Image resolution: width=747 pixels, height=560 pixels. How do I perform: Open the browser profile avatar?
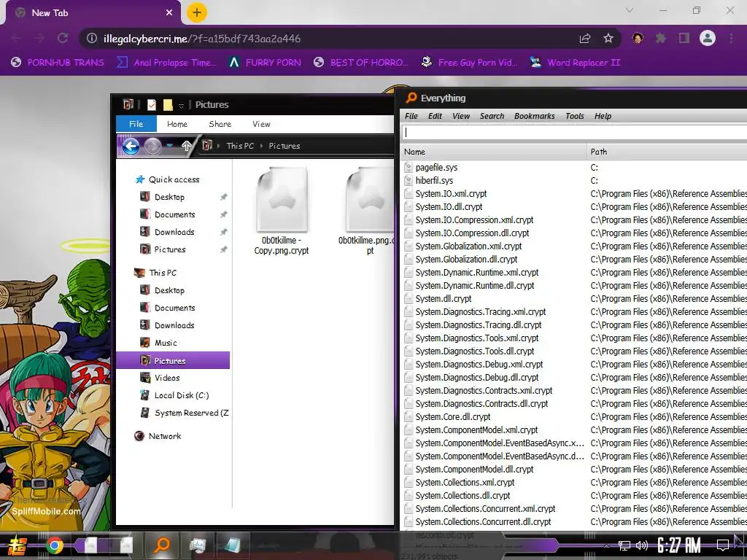pos(708,38)
